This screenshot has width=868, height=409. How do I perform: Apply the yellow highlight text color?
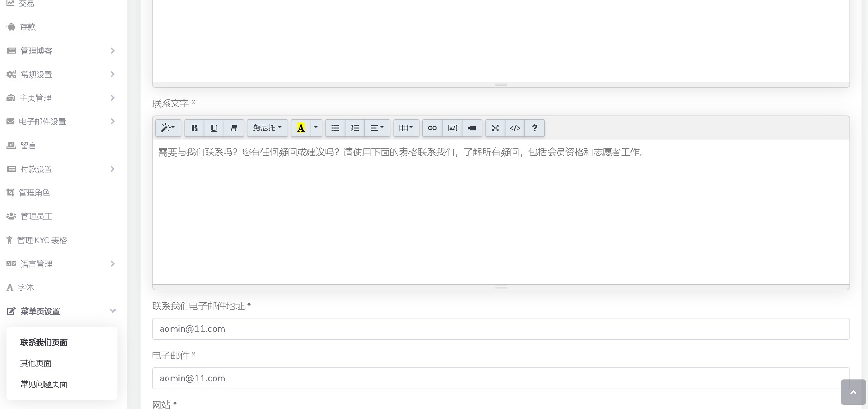tap(301, 128)
